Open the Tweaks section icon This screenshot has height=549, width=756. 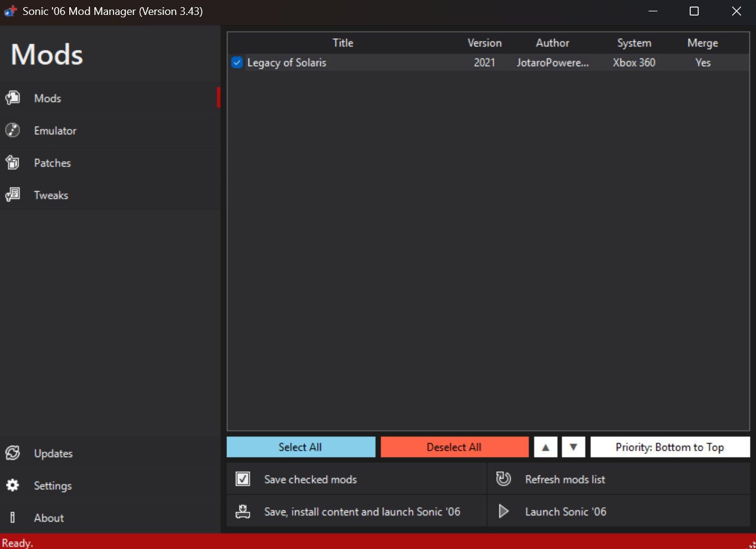(13, 195)
